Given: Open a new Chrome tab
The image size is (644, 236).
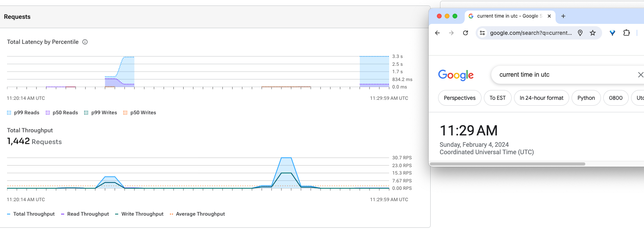Looking at the screenshot, I should 563,16.
